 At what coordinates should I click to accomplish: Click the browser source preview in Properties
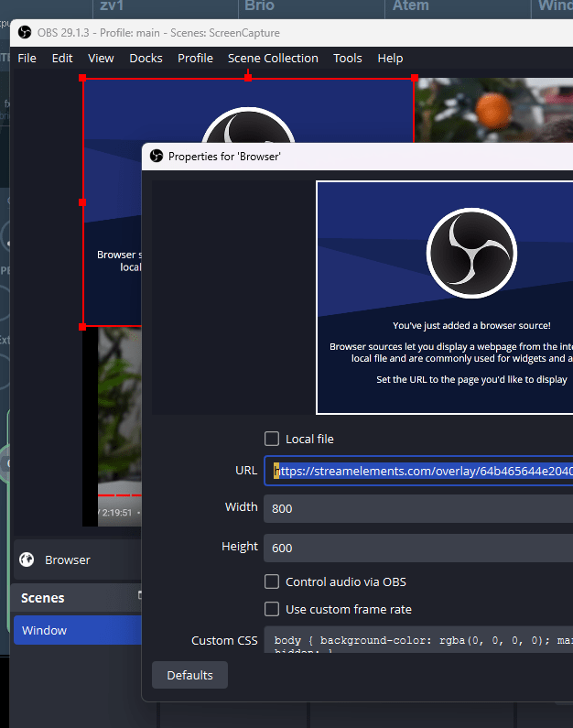point(445,298)
